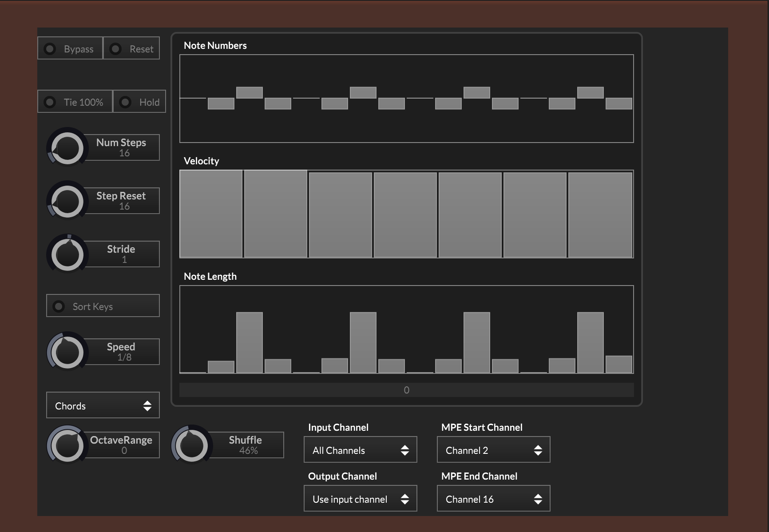Click the first Velocity bar
The height and width of the screenshot is (532, 769).
pos(211,214)
